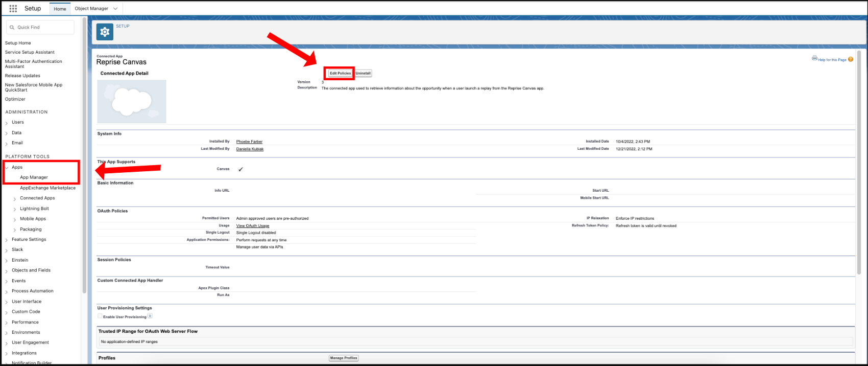Click the Manage Profiles button
The width and height of the screenshot is (868, 366).
[x=344, y=358]
